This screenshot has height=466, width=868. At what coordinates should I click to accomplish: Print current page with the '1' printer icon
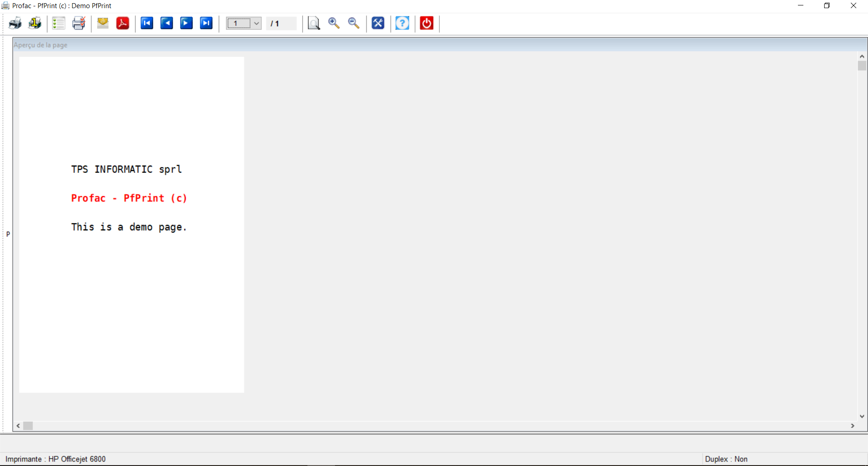coord(35,23)
